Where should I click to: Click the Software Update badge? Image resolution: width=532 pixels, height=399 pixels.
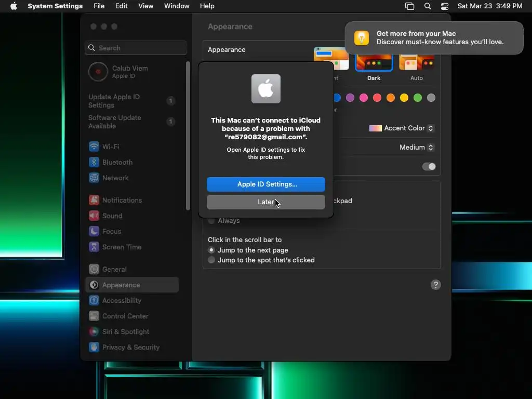tap(170, 122)
